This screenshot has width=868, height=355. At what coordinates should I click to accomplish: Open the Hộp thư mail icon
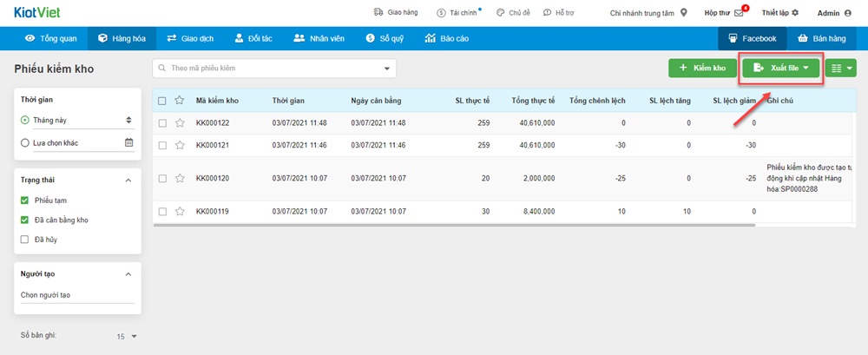coord(739,13)
